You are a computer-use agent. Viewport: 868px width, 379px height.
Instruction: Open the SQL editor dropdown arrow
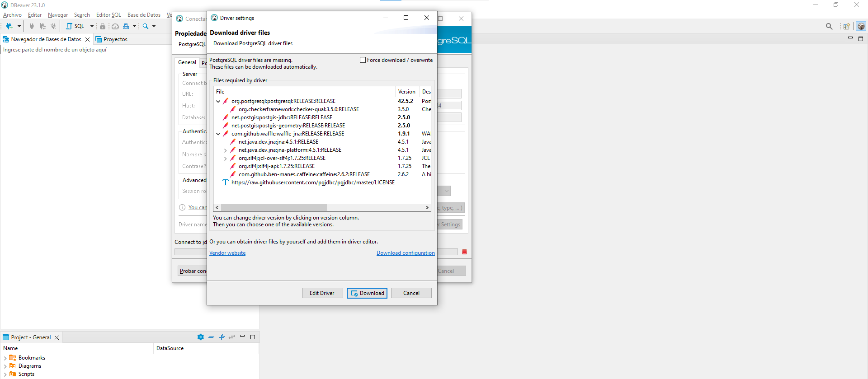click(x=92, y=26)
